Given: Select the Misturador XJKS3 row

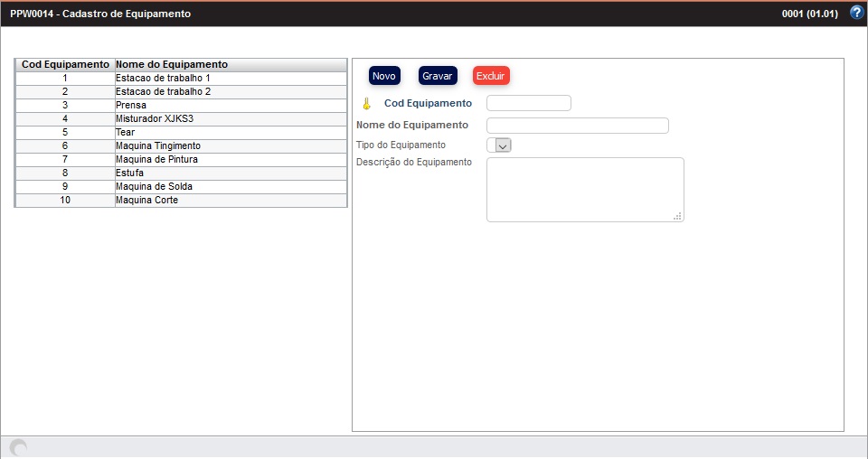Looking at the screenshot, I should tap(155, 119).
